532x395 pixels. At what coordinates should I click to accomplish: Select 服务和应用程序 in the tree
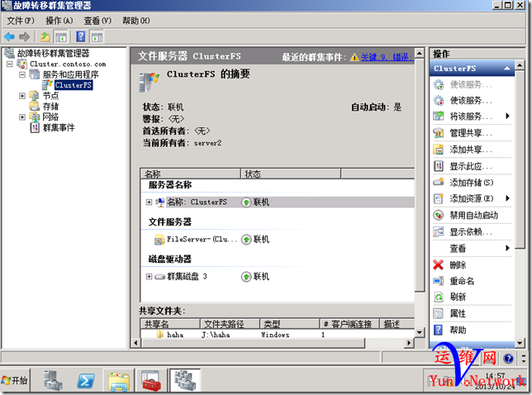coord(70,74)
